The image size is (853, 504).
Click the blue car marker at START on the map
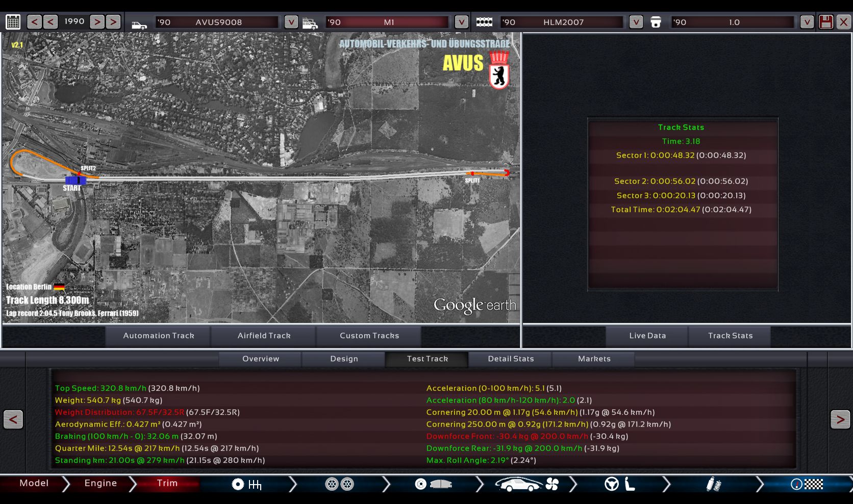tap(76, 180)
